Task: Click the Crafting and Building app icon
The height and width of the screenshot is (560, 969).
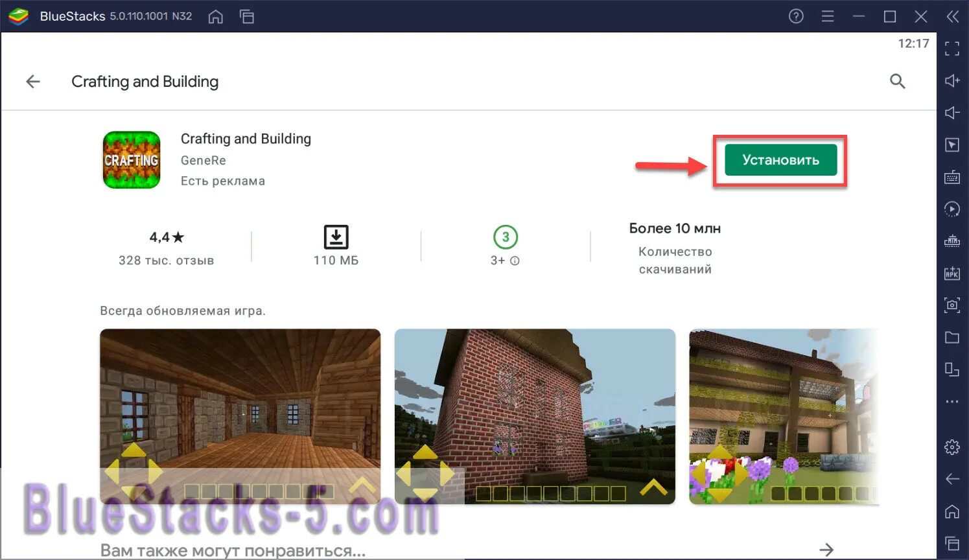Action: [x=132, y=160]
